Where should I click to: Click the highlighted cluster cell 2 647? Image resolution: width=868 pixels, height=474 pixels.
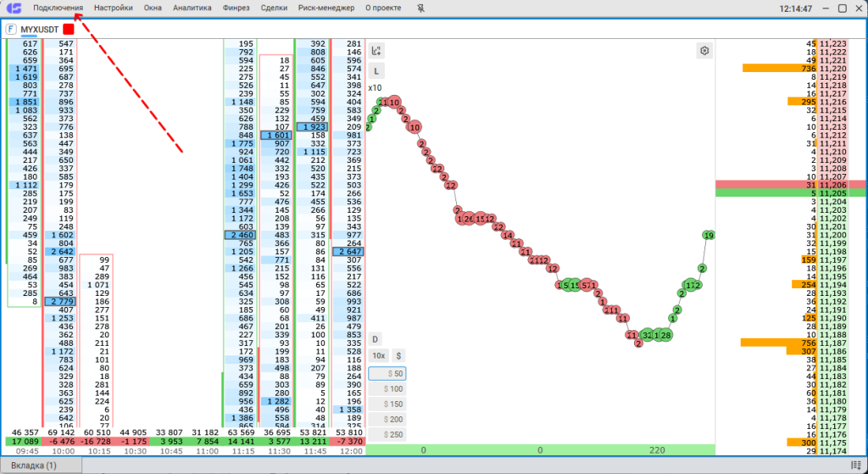point(348,251)
